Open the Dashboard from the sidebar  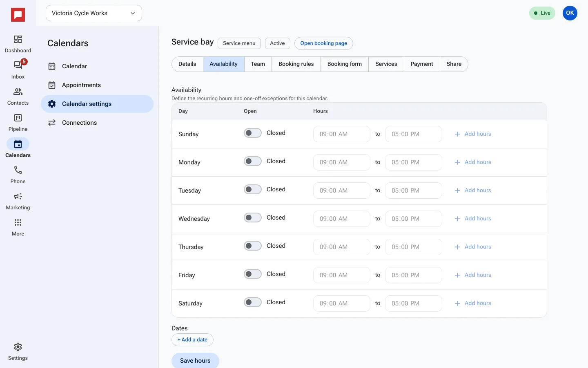[18, 44]
